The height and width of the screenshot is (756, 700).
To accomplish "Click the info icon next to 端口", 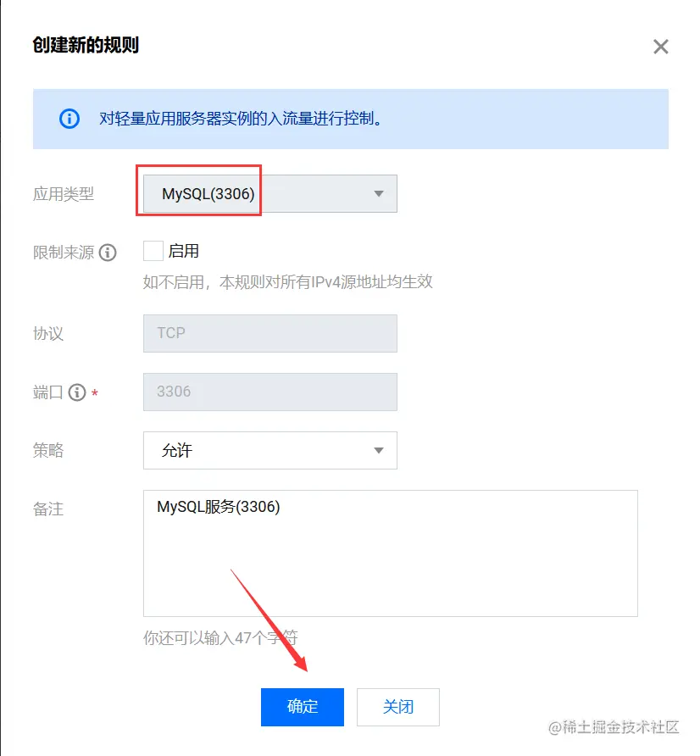I will (x=76, y=392).
